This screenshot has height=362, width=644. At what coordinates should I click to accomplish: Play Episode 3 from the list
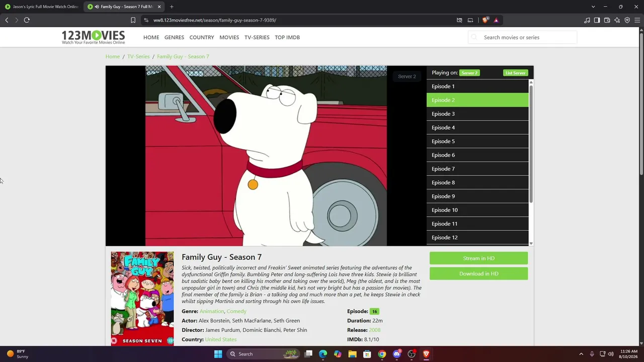coord(477,114)
